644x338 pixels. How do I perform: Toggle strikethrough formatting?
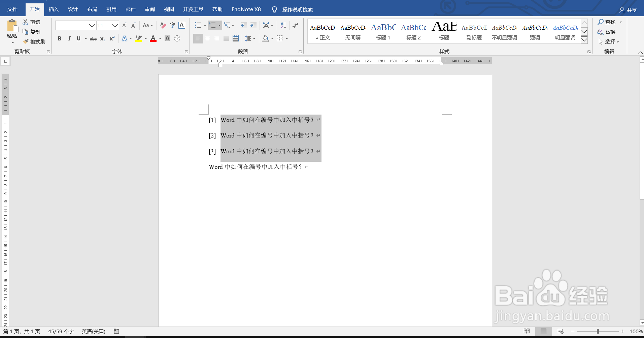(93, 38)
